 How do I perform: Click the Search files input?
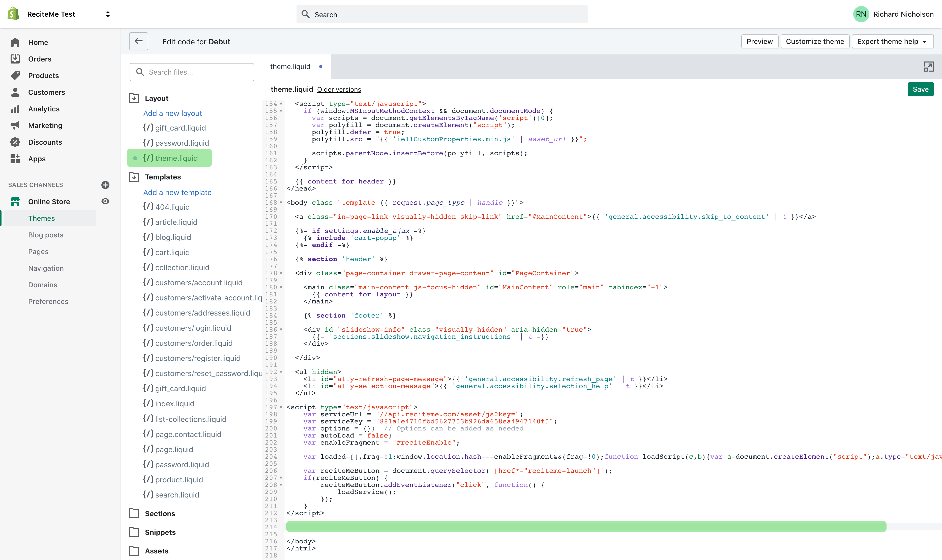click(192, 72)
